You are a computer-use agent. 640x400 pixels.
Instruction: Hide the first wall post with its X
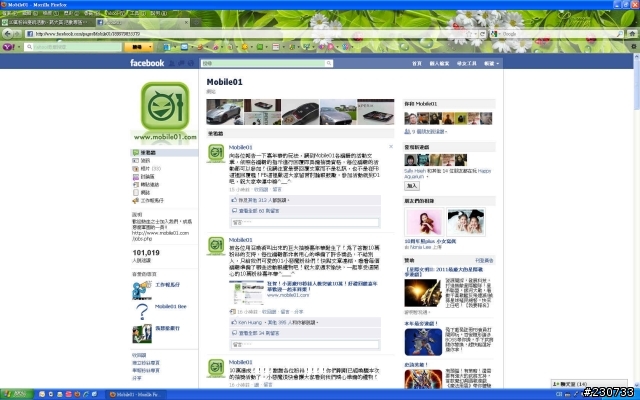pyautogui.click(x=391, y=147)
